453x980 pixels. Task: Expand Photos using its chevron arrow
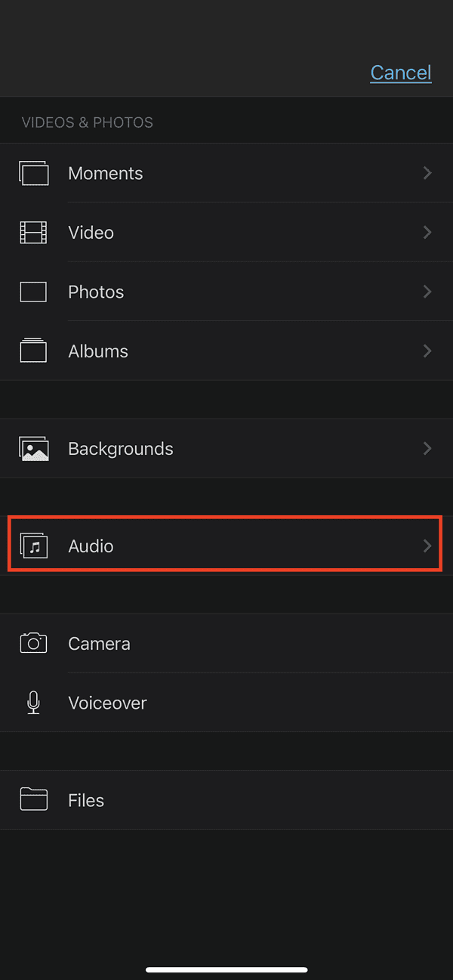click(x=427, y=292)
